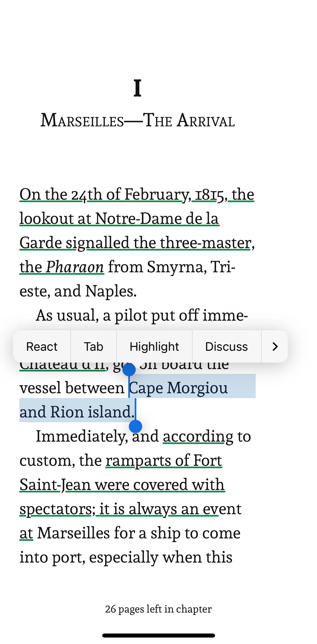Tap the lower selection end handle

[136, 426]
